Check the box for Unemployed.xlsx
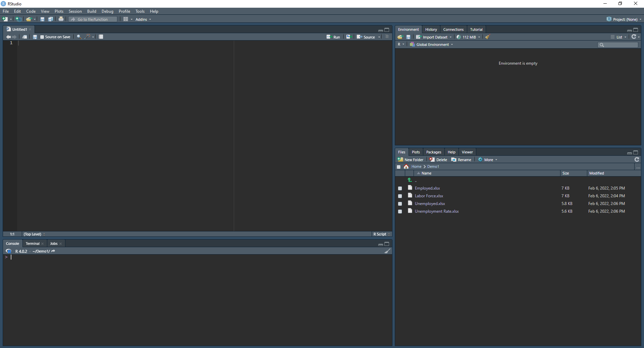Image resolution: width=644 pixels, height=348 pixels. pos(400,204)
